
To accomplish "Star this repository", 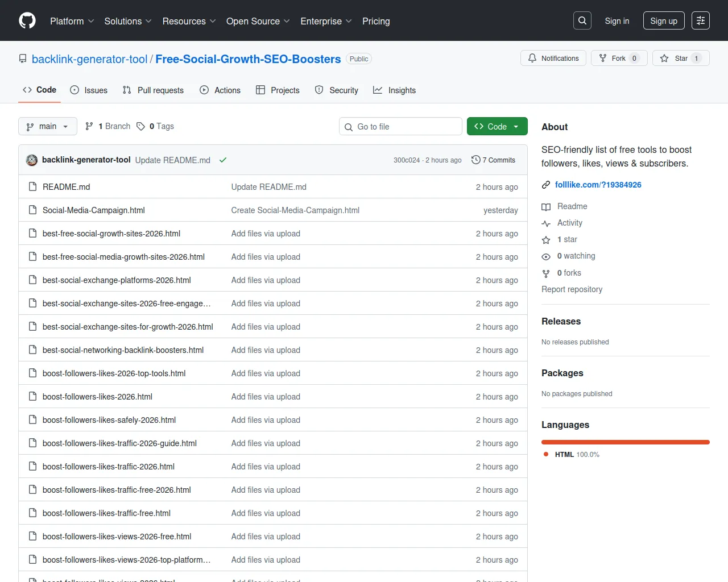I will coord(680,59).
